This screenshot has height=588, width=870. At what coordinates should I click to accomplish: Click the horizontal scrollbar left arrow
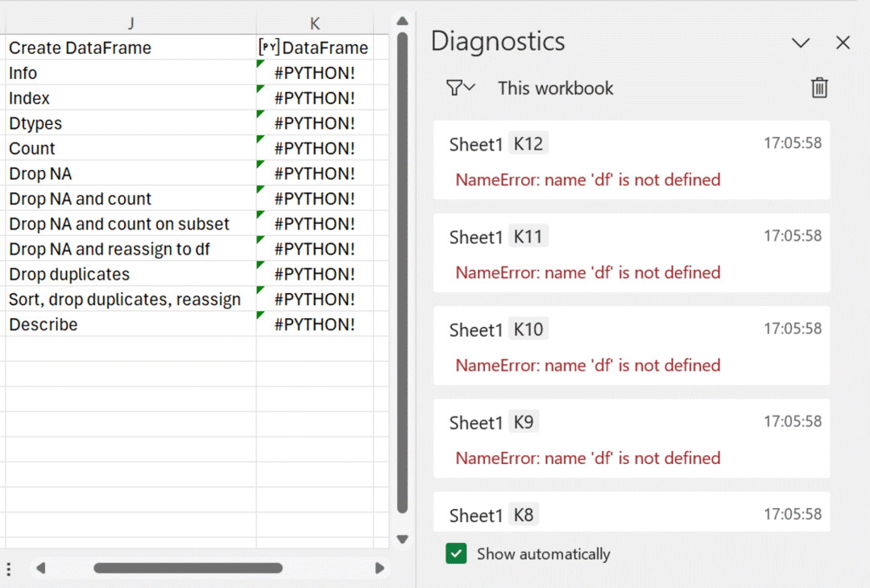tap(40, 568)
